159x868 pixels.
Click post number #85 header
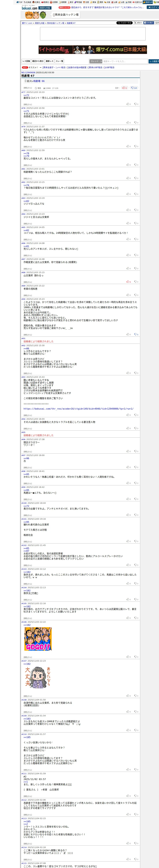pos(24,227)
